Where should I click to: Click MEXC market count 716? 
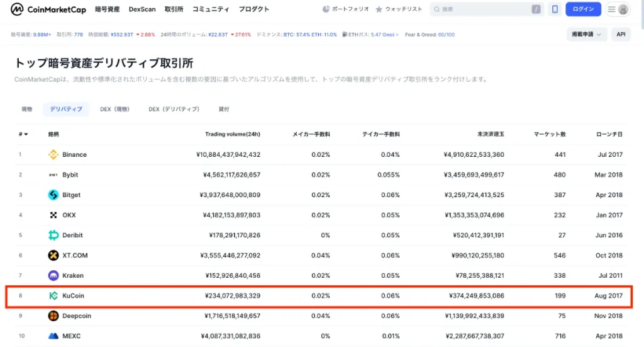560,336
